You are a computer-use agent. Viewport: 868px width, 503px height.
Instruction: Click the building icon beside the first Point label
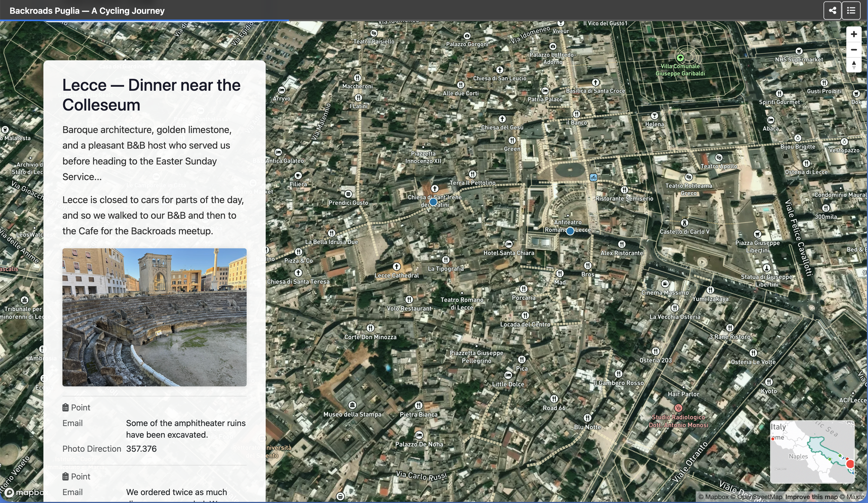point(66,407)
